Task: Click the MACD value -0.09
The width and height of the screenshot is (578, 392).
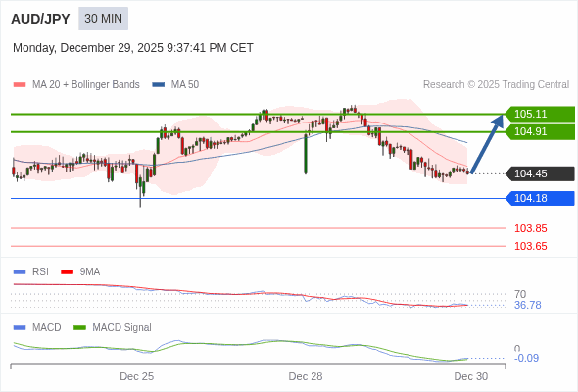Action: point(526,358)
